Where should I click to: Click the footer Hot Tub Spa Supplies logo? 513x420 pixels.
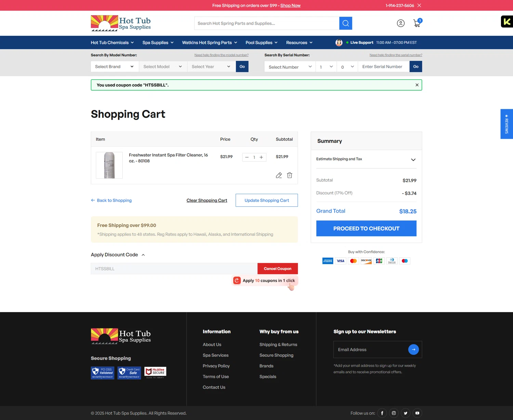coord(121,336)
